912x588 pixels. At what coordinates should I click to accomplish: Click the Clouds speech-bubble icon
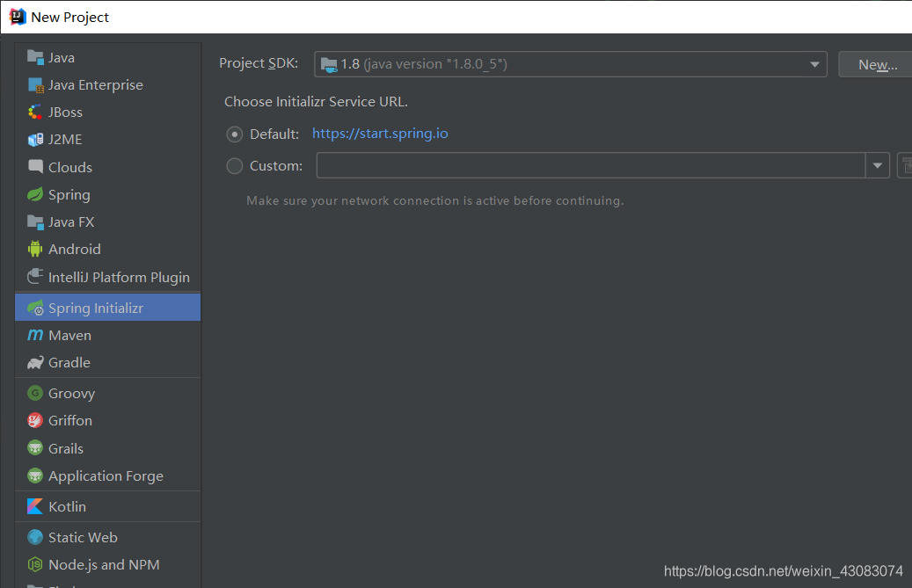coord(35,167)
